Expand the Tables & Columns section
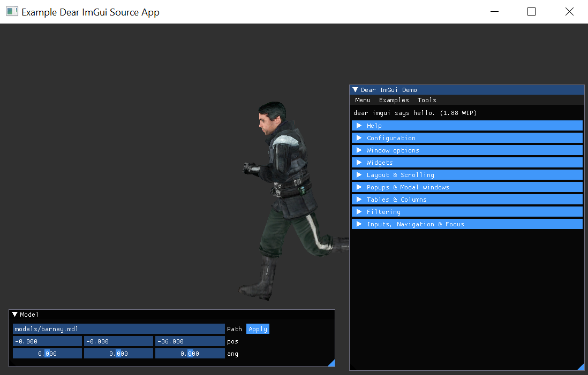Viewport: 588px width, 375px height. pyautogui.click(x=467, y=200)
